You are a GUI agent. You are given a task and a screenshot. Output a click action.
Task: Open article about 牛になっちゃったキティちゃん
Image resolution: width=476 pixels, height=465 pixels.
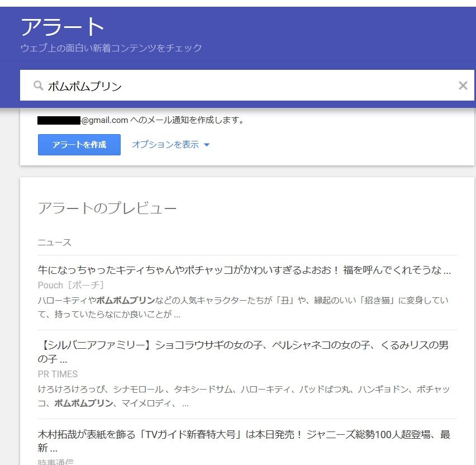[244, 270]
